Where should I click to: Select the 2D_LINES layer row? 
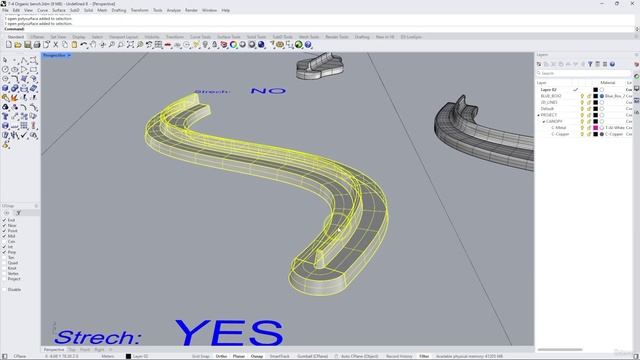[584, 102]
